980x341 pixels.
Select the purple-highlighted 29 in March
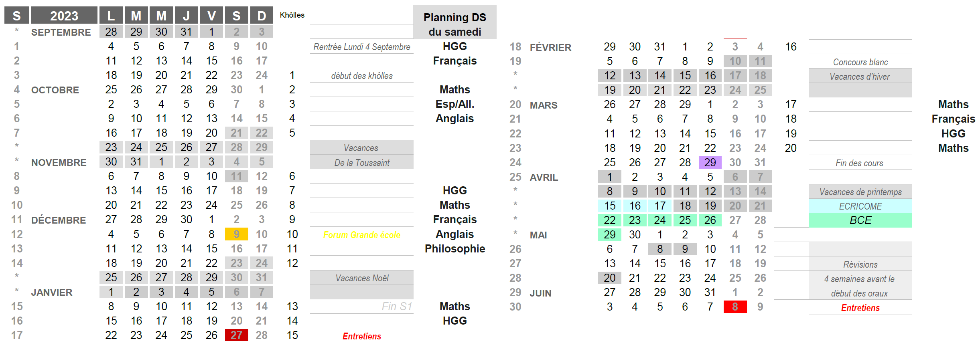[x=710, y=162]
